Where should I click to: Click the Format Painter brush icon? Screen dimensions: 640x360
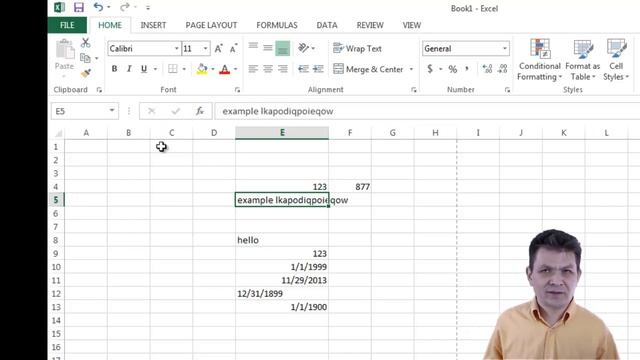pyautogui.click(x=85, y=73)
